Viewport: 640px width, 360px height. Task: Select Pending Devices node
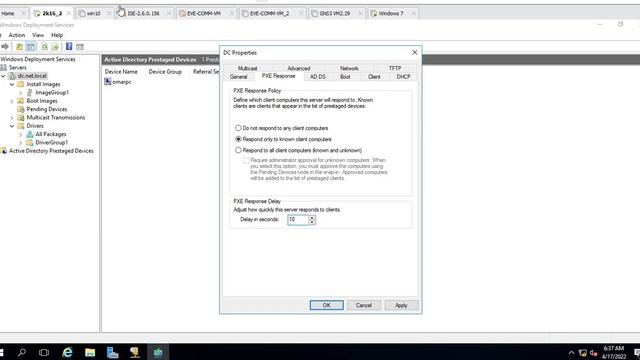[47, 109]
